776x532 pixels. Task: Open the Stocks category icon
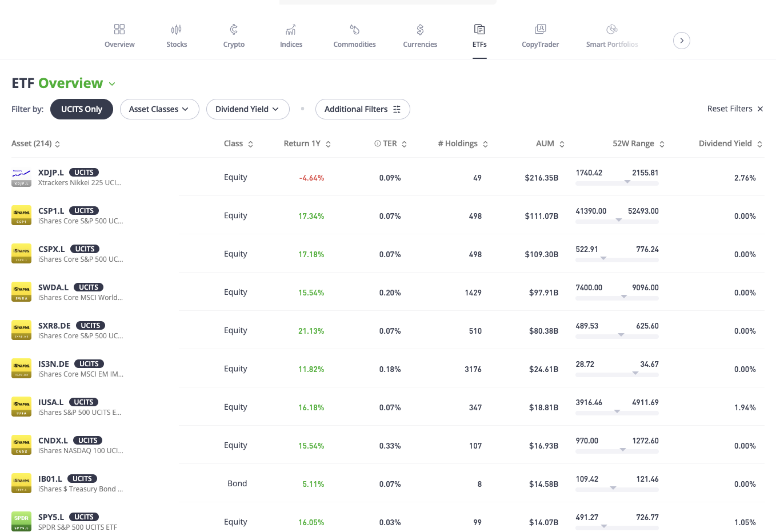[x=177, y=29]
